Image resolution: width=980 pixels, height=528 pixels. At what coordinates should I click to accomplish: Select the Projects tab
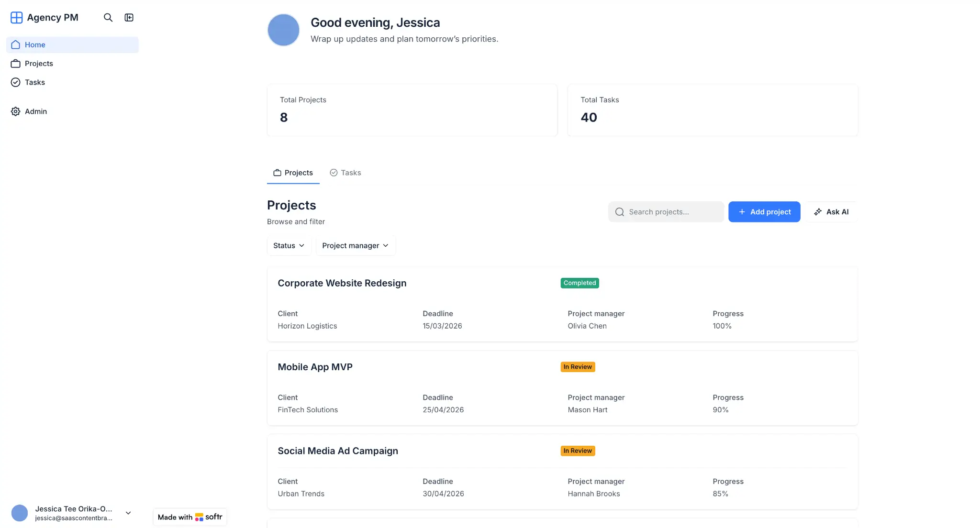point(293,172)
